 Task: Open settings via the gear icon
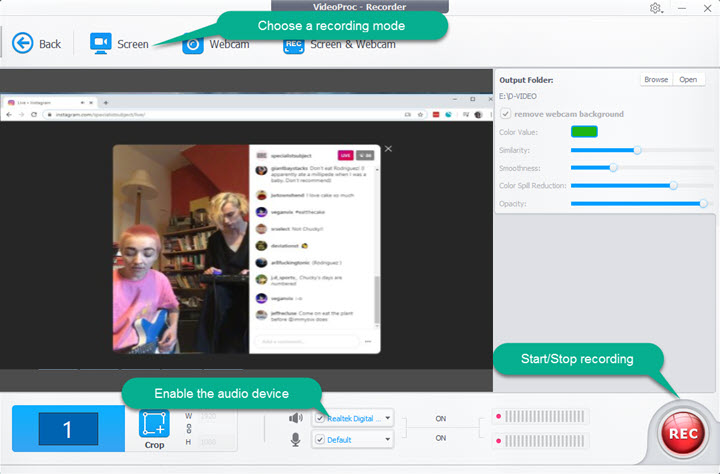[655, 8]
